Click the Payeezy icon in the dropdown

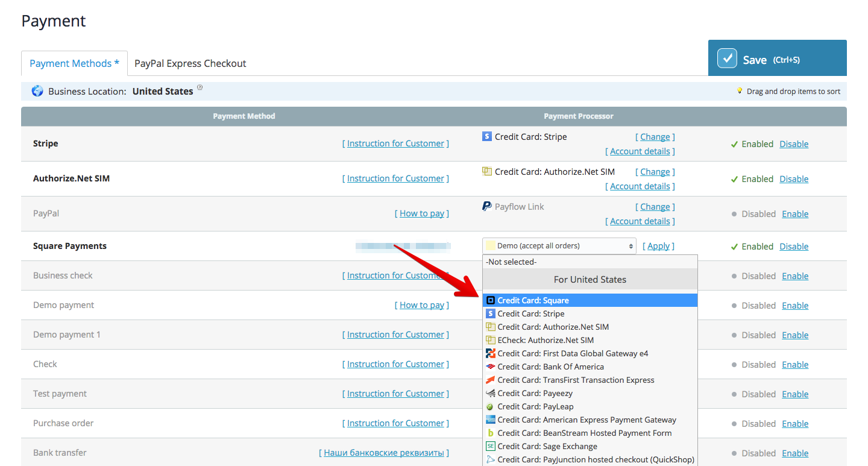coord(491,393)
